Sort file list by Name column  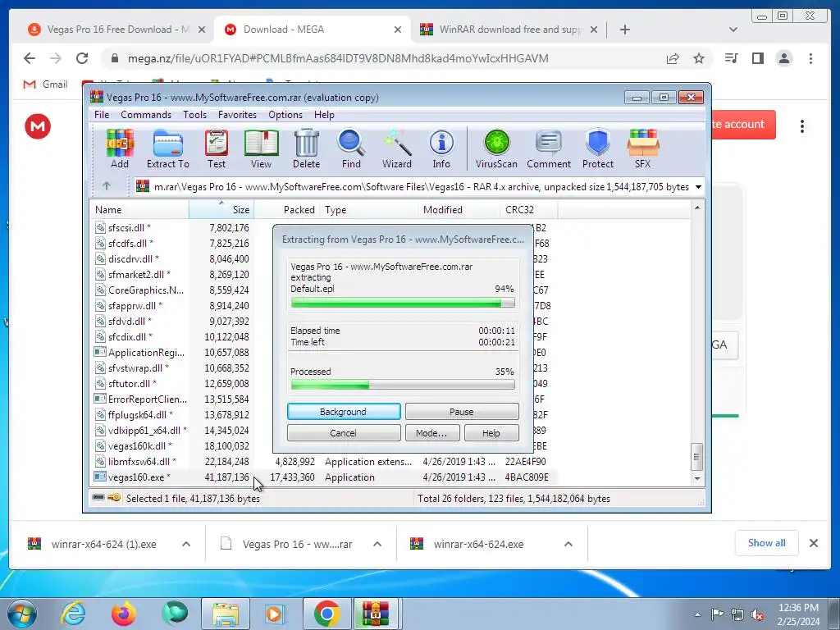pyautogui.click(x=139, y=209)
